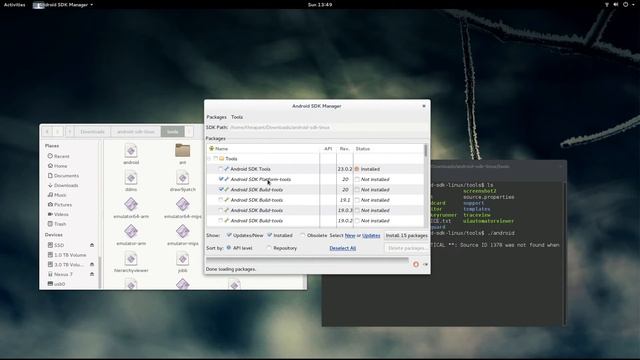Click Install 15 packages button
Viewport: 640px width, 360px height.
pyautogui.click(x=407, y=236)
